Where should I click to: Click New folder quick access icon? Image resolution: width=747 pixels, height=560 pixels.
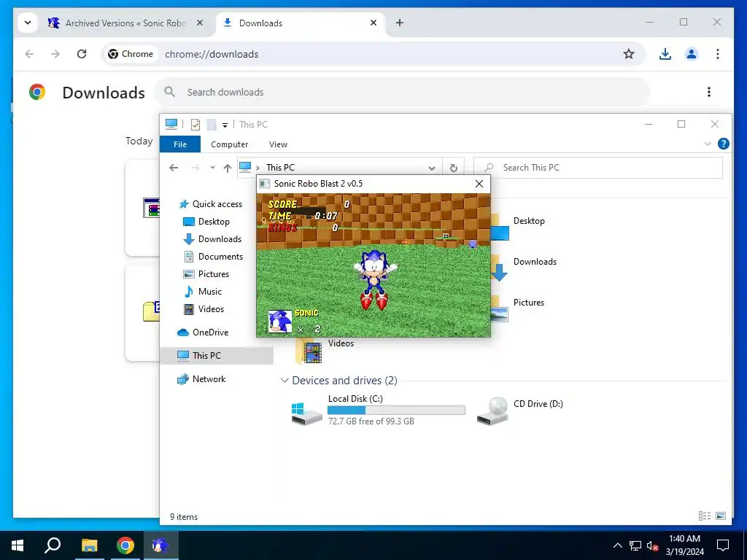[x=212, y=125]
